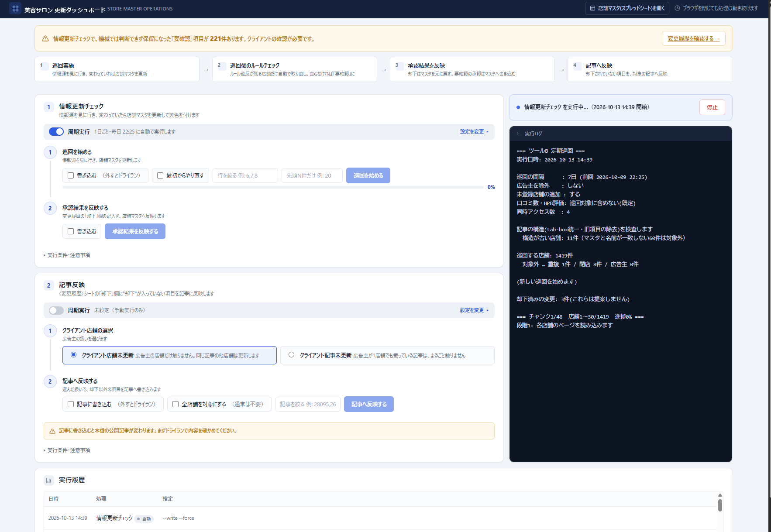The height and width of the screenshot is (532, 771).
Task: Click the scroll-up arrow of history table
Action: point(720,495)
